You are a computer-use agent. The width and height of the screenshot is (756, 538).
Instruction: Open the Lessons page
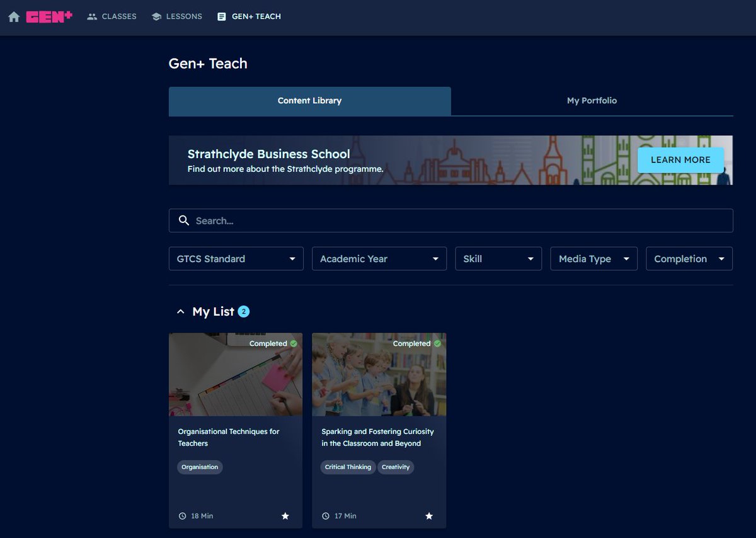click(177, 17)
